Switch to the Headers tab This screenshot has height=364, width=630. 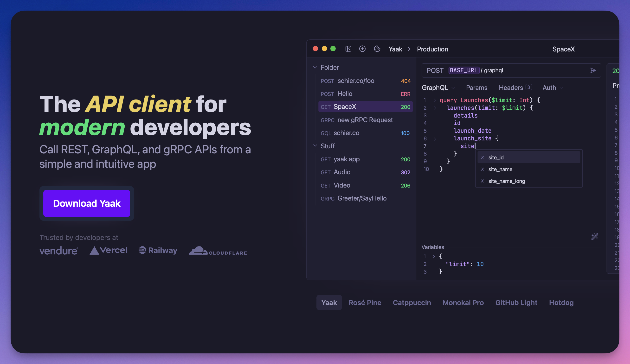515,88
